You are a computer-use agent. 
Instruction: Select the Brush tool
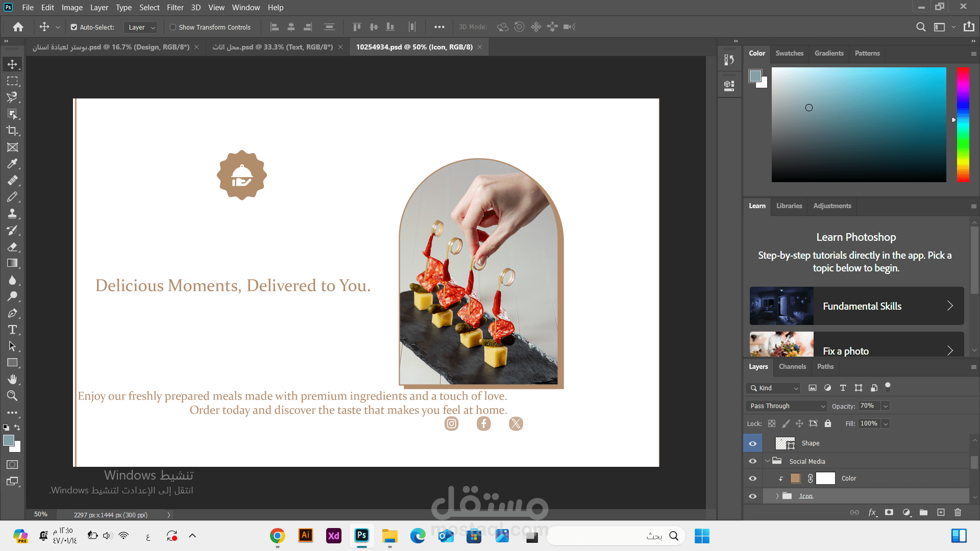coord(12,197)
